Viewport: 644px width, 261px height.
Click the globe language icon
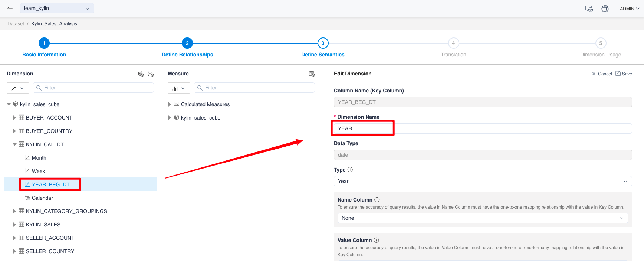pos(605,9)
